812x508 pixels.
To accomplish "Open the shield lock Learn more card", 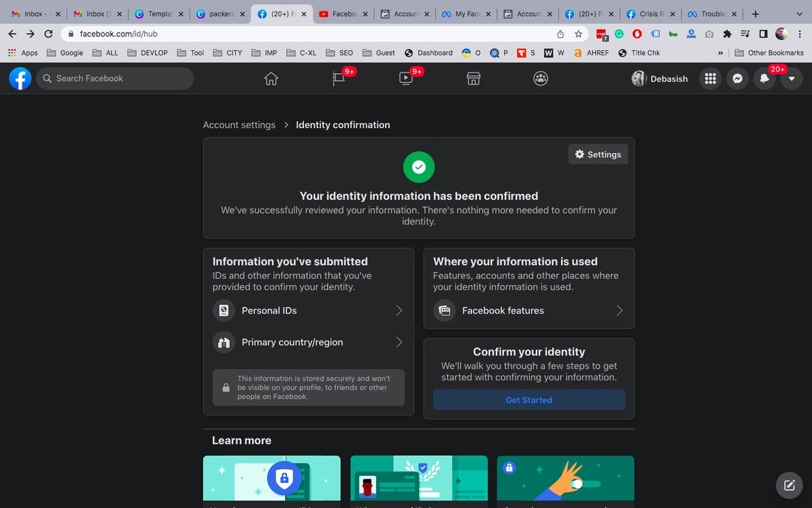I will click(x=271, y=481).
